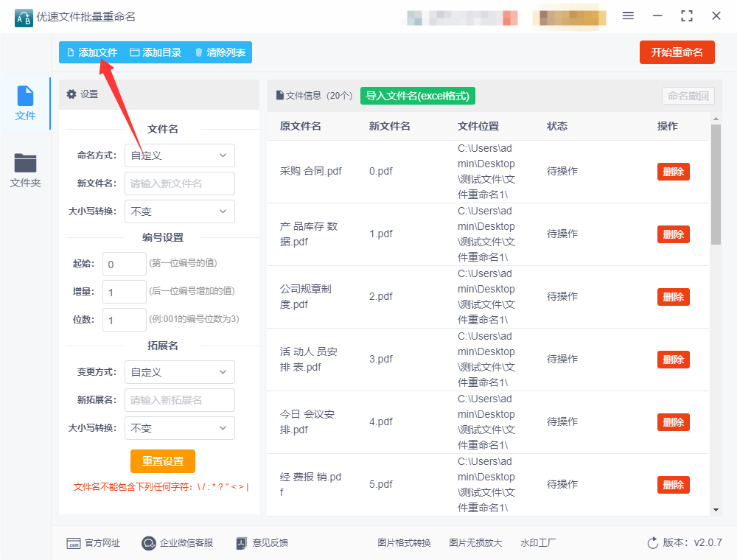Click the 添加文件 (Add File) button

pos(92,52)
